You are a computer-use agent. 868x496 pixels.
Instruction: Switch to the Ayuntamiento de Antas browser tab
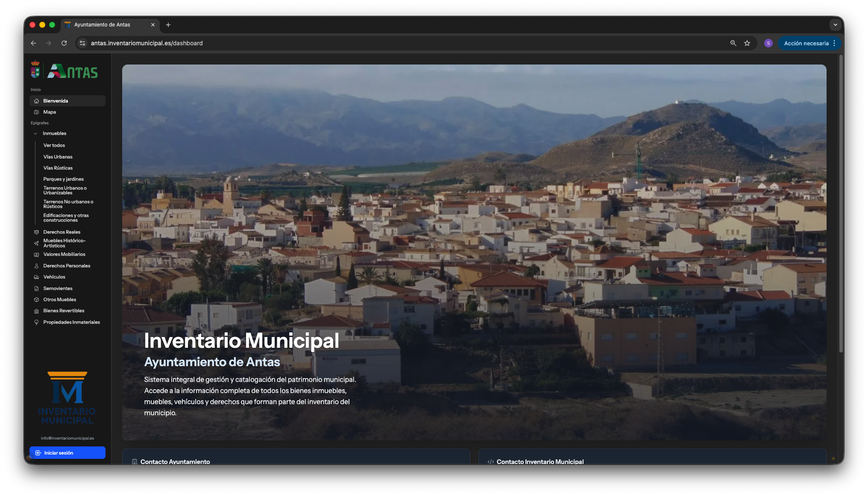click(103, 25)
